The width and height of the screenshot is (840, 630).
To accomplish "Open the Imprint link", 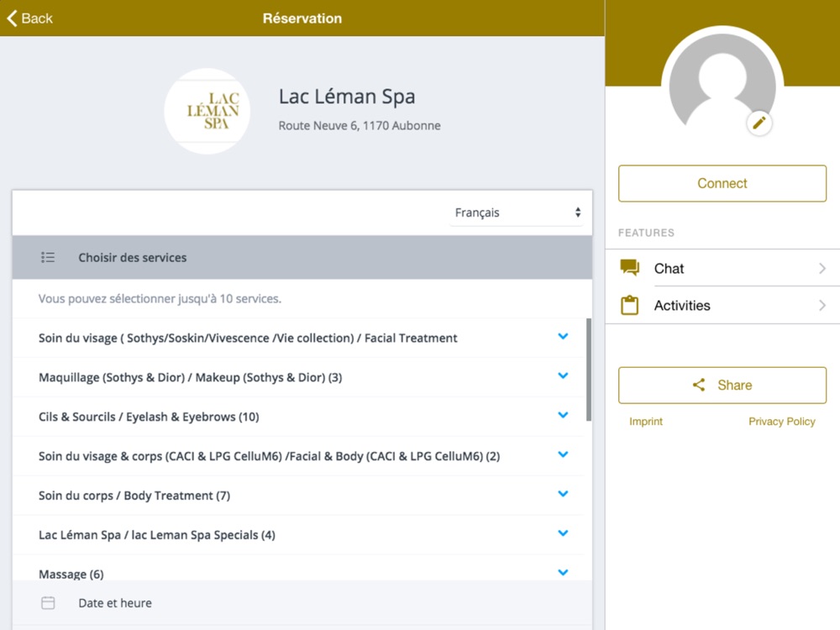I will 645,422.
